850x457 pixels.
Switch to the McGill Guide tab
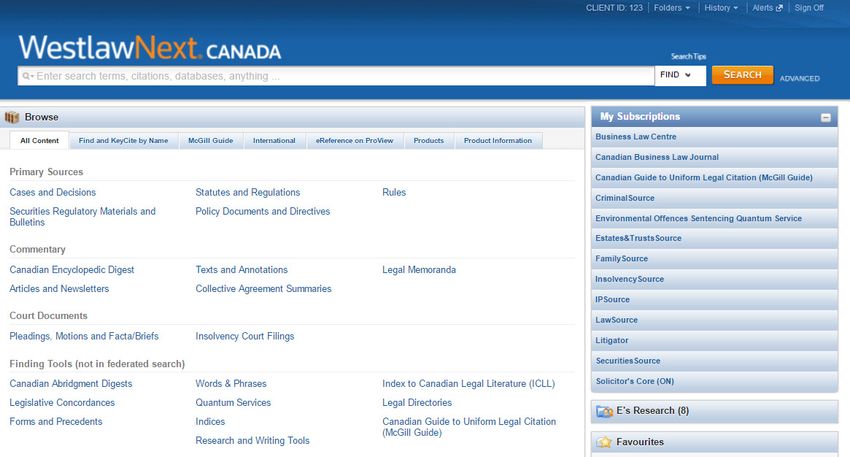[210, 140]
